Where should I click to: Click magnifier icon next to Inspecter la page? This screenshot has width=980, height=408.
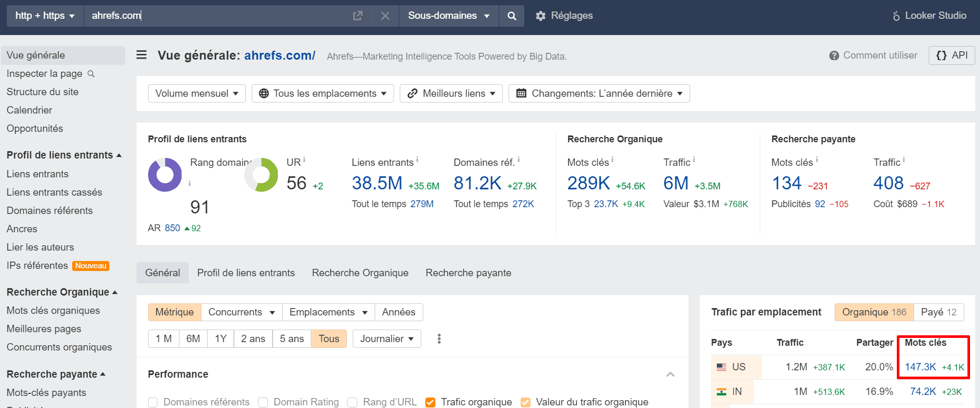91,74
